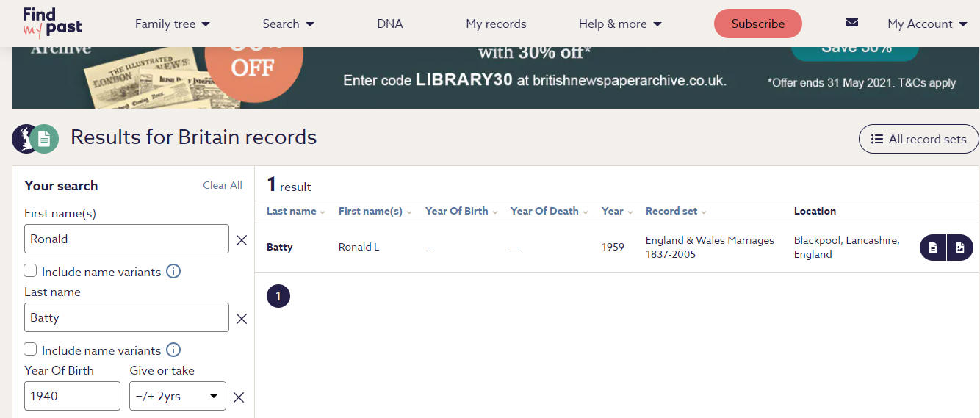980x418 pixels.
Task: Open the DNA menu item
Action: [390, 24]
